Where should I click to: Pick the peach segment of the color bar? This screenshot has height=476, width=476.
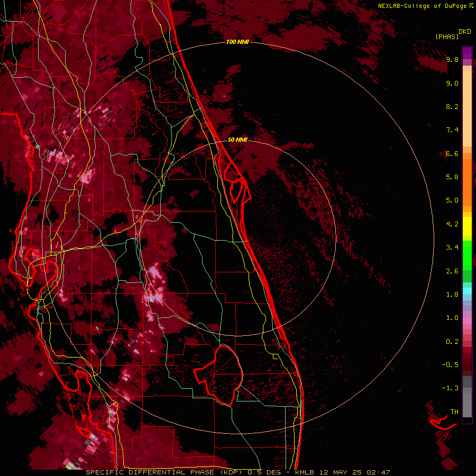coord(467,109)
